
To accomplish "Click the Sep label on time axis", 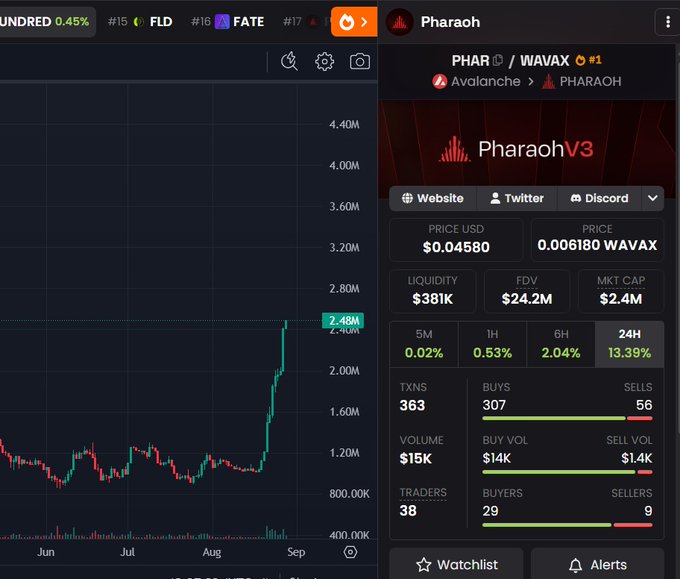I will (x=296, y=552).
